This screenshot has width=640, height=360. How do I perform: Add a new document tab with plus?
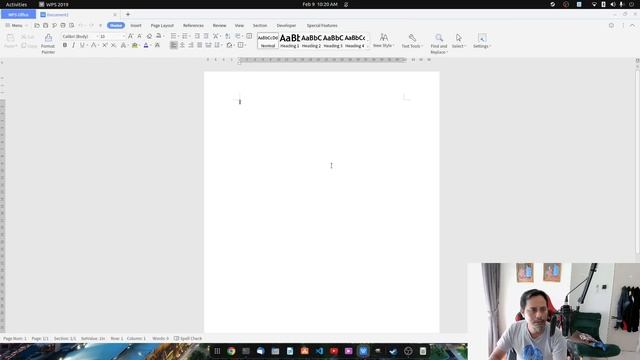[x=128, y=14]
